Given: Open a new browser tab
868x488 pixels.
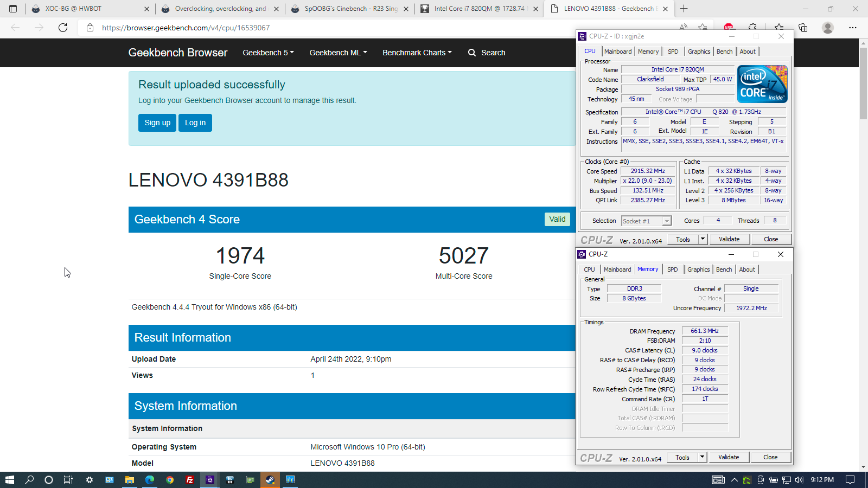Looking at the screenshot, I should (684, 9).
